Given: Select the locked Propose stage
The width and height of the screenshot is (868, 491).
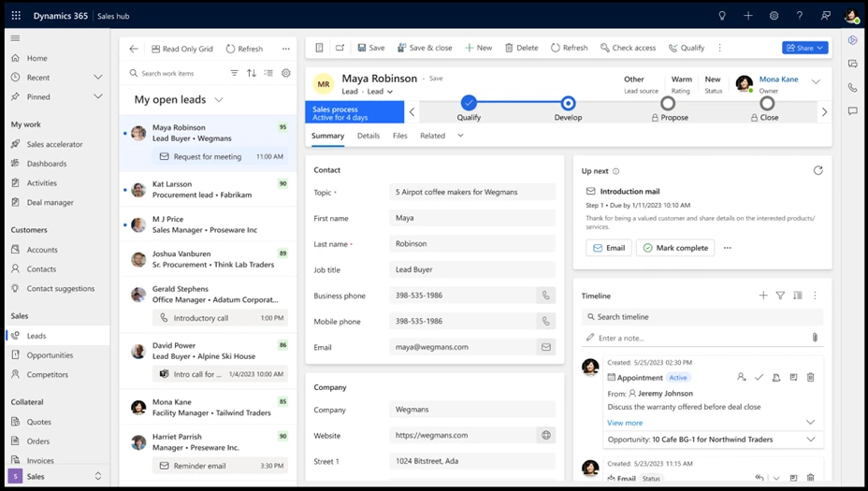Looking at the screenshot, I should 668,104.
